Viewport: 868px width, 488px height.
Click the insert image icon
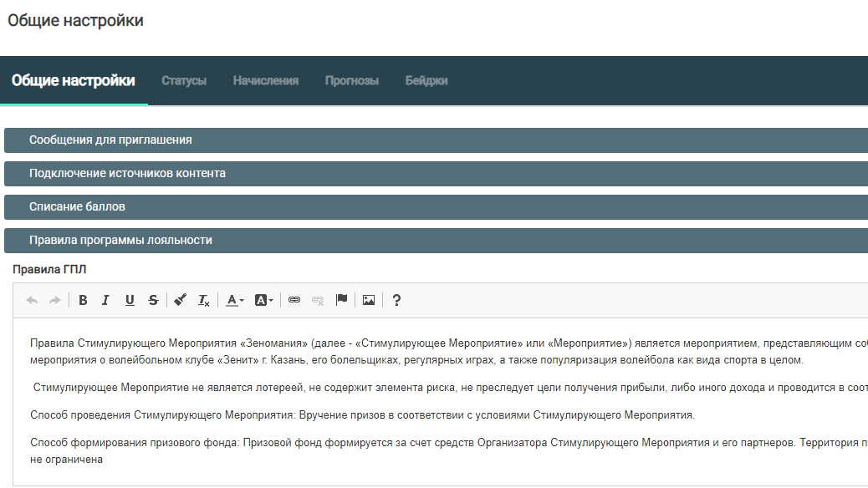click(x=369, y=301)
